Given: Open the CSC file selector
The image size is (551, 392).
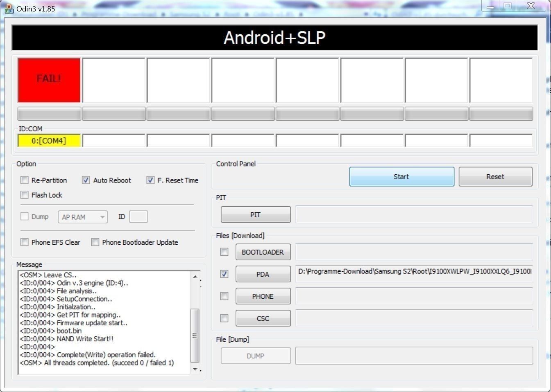Looking at the screenshot, I should (x=263, y=318).
